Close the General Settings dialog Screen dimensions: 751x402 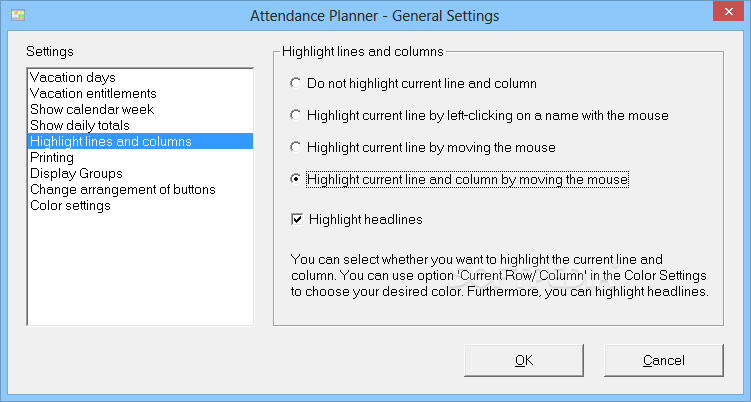pyautogui.click(x=728, y=11)
